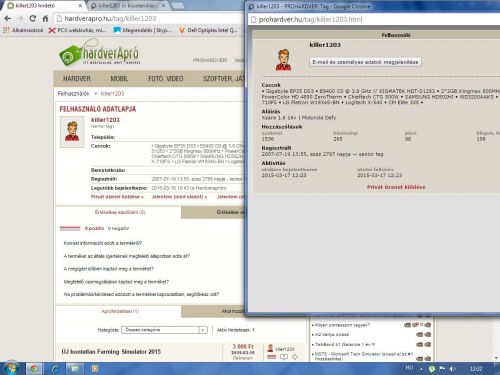The height and width of the screenshot is (375, 500).
Task: Click the green tray icon
Action: [x=432, y=369]
